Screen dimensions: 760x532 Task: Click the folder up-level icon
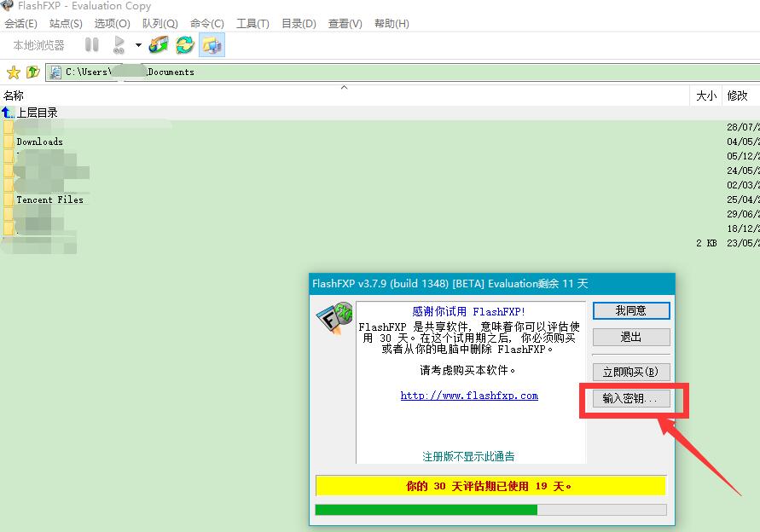click(x=32, y=72)
